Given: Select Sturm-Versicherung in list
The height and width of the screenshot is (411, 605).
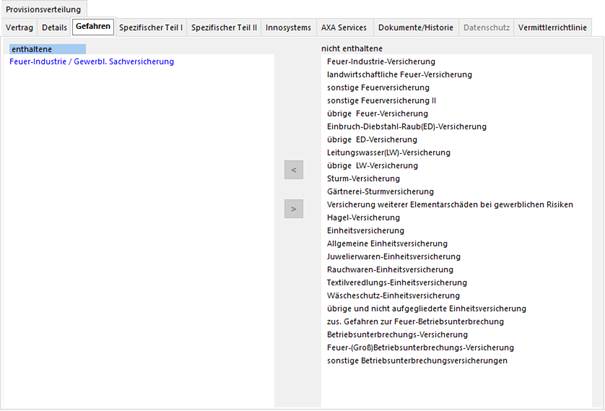Looking at the screenshot, I should pos(363,179).
